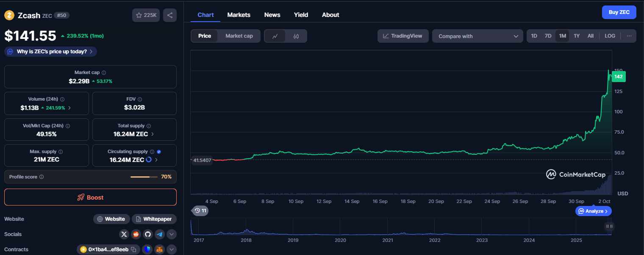The width and height of the screenshot is (644, 255).
Task: Click the Volume (24h) info icon
Action: (63, 99)
